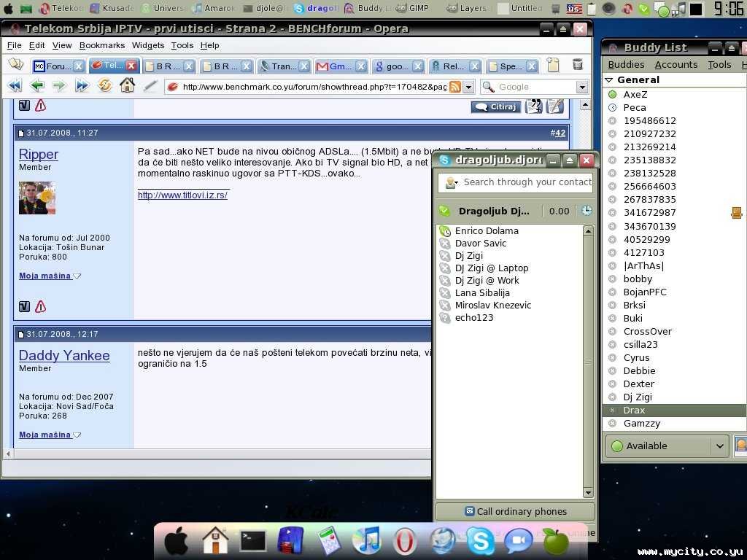Click the Skype contact list scrollbar down arrow
Viewport: 747px width, 560px height.
[x=589, y=493]
